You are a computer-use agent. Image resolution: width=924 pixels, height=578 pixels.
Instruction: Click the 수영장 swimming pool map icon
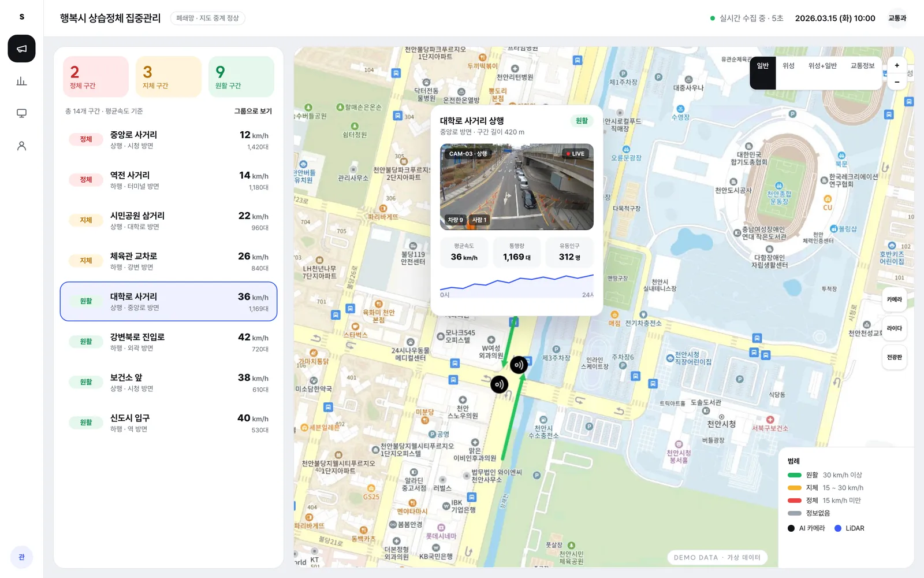coord(680,109)
